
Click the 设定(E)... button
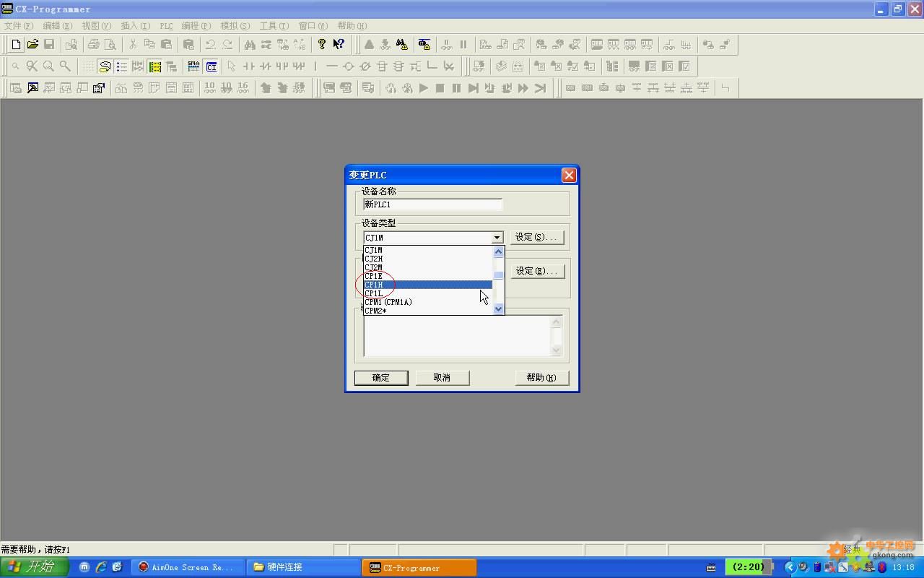537,271
